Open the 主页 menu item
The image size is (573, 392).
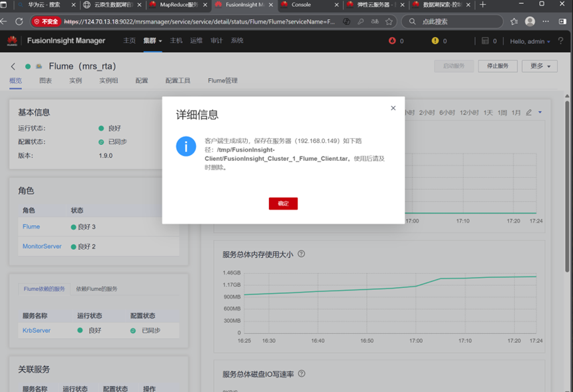129,40
